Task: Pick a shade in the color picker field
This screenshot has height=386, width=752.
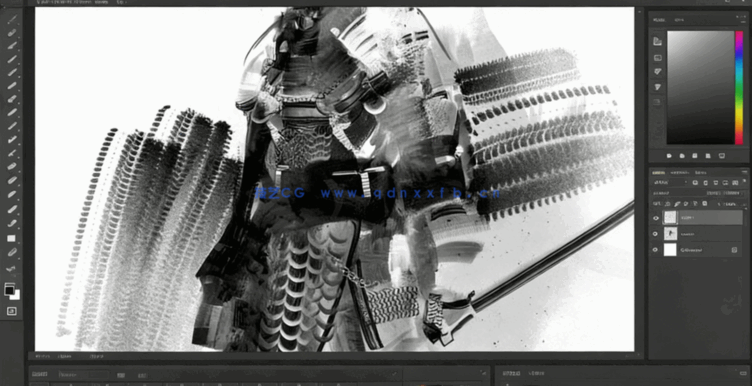Action: coord(700,87)
